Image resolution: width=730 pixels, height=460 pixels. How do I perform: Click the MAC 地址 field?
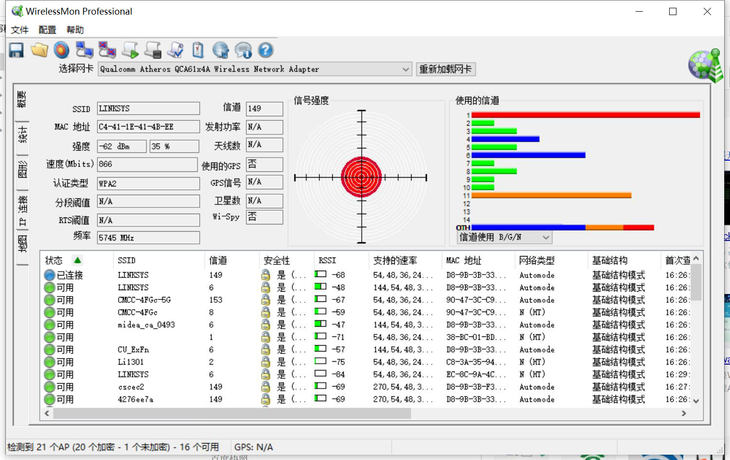click(x=148, y=127)
